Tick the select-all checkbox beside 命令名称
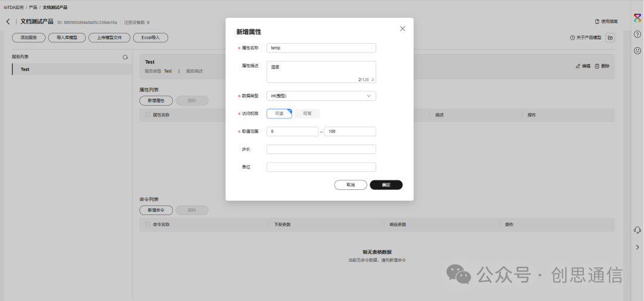 [x=147, y=225]
